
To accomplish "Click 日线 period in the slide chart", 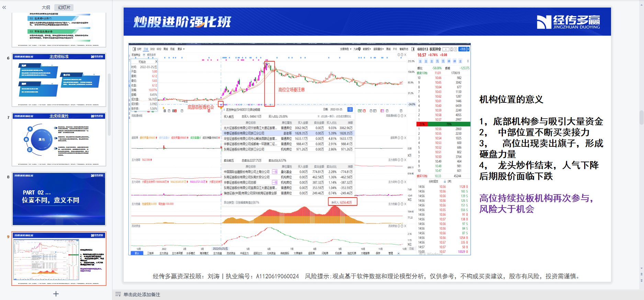I will (x=146, y=49).
